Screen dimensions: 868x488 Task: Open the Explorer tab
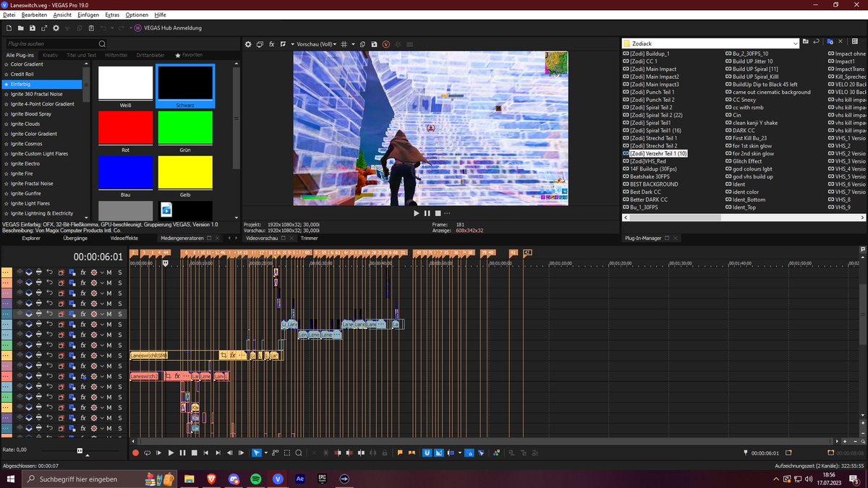[x=31, y=238]
